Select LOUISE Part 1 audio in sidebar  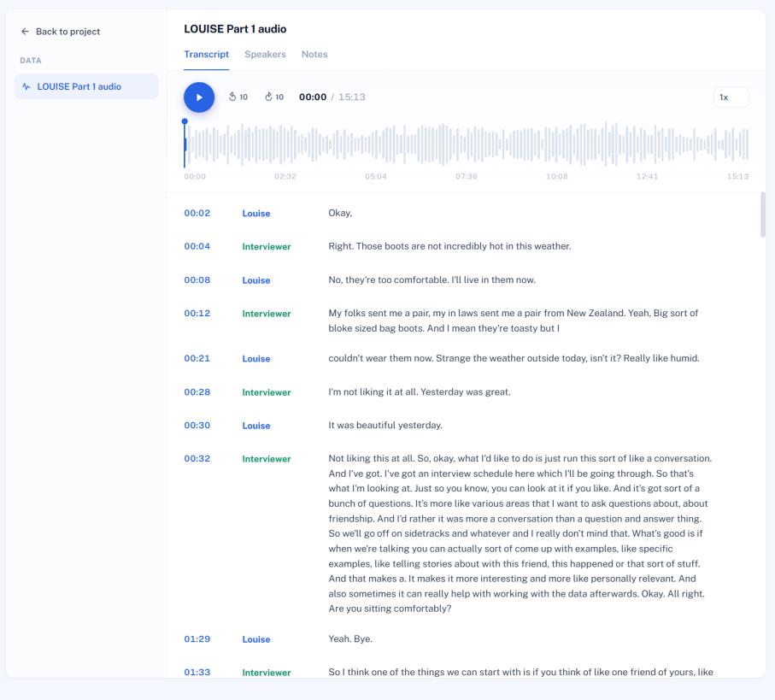[86, 86]
